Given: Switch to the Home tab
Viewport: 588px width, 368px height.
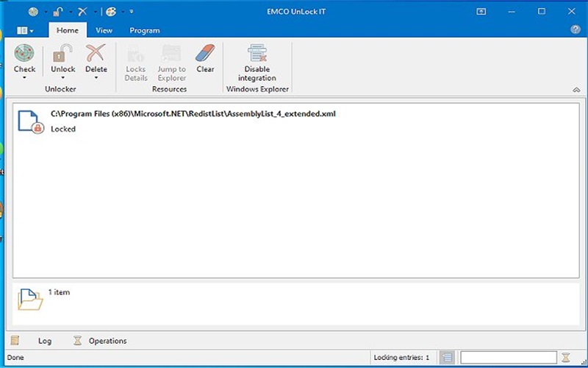Looking at the screenshot, I should (x=68, y=30).
